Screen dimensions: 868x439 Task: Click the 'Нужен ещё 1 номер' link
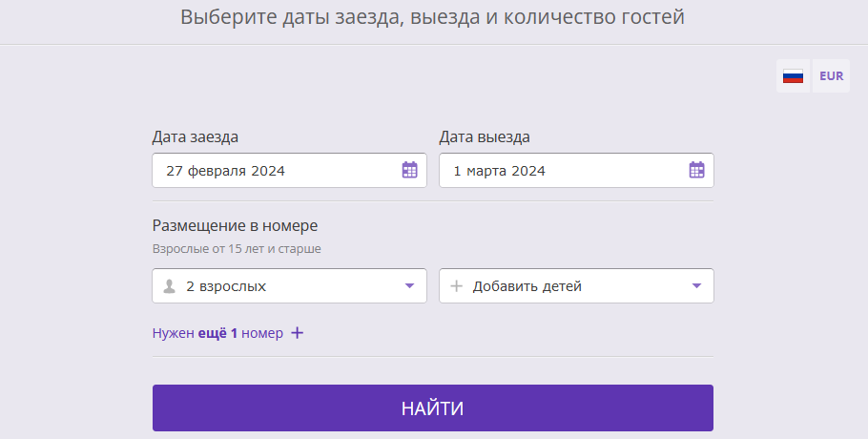pyautogui.click(x=217, y=333)
